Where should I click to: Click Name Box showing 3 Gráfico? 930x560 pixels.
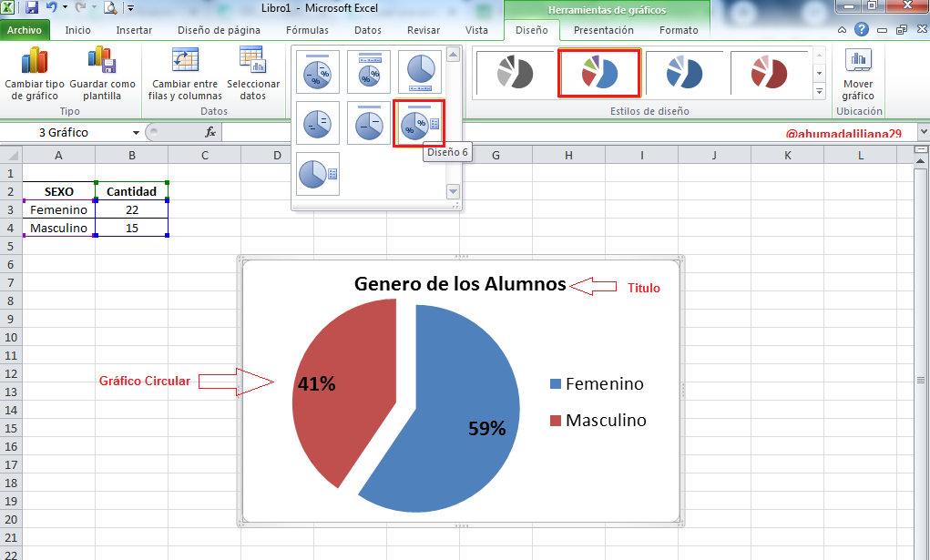(64, 132)
